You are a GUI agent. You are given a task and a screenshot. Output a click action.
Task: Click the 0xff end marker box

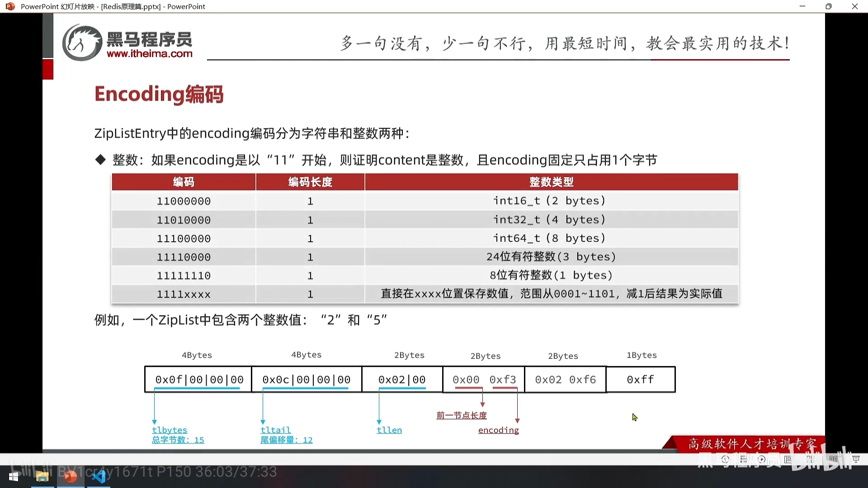(x=640, y=380)
